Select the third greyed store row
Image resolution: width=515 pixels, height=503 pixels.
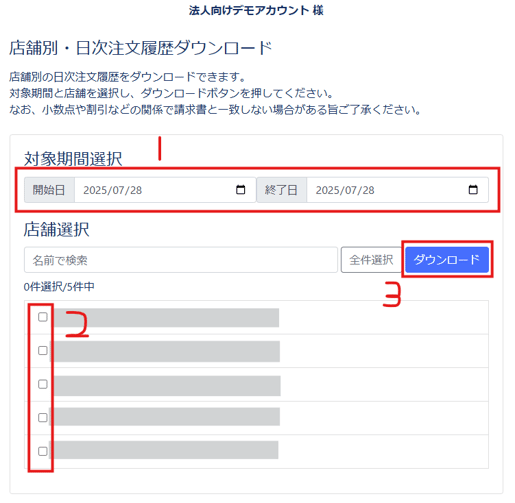256,385
